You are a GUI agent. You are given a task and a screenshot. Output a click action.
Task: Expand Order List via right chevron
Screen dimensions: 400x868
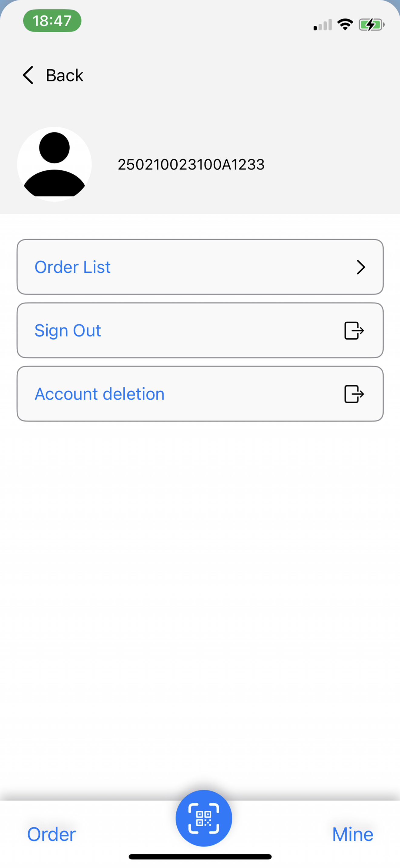pyautogui.click(x=361, y=267)
